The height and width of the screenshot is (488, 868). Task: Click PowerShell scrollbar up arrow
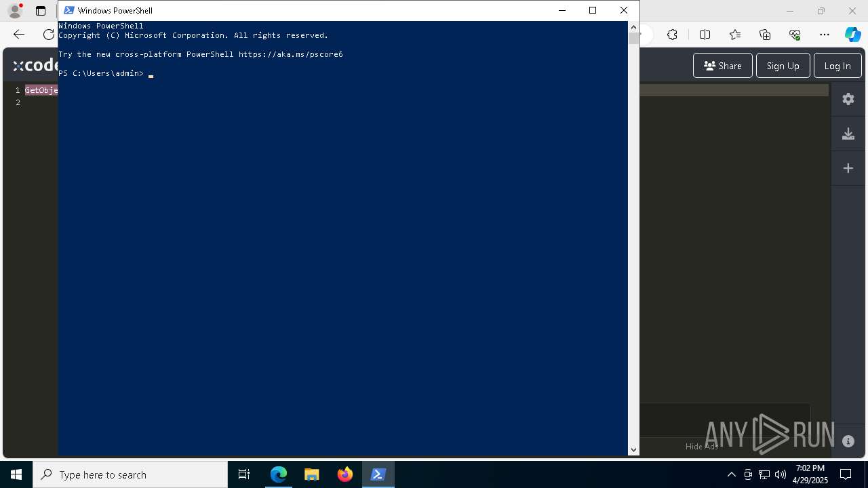click(x=633, y=27)
